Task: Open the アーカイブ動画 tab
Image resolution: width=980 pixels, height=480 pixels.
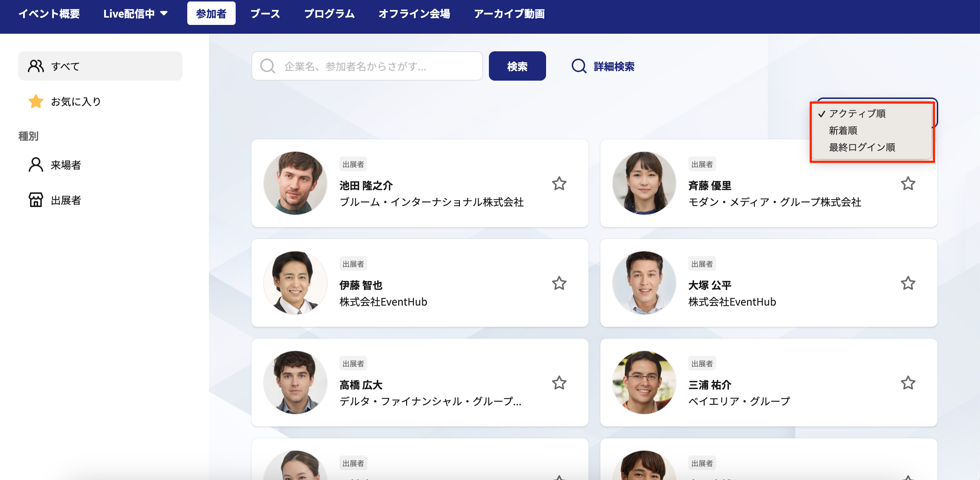Action: pyautogui.click(x=509, y=14)
